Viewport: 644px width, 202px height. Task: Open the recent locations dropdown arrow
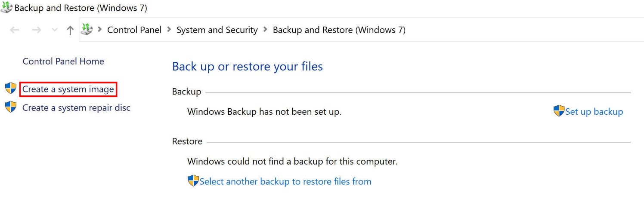[54, 30]
